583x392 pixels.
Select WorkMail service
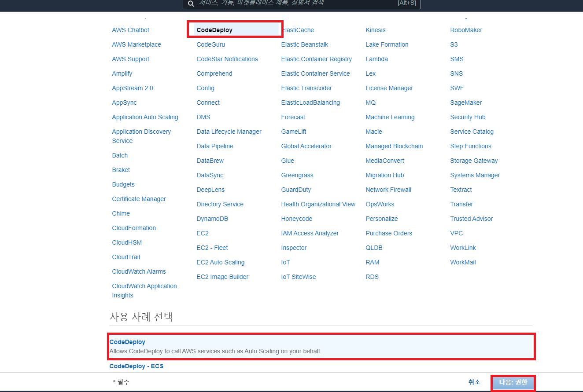(x=463, y=262)
